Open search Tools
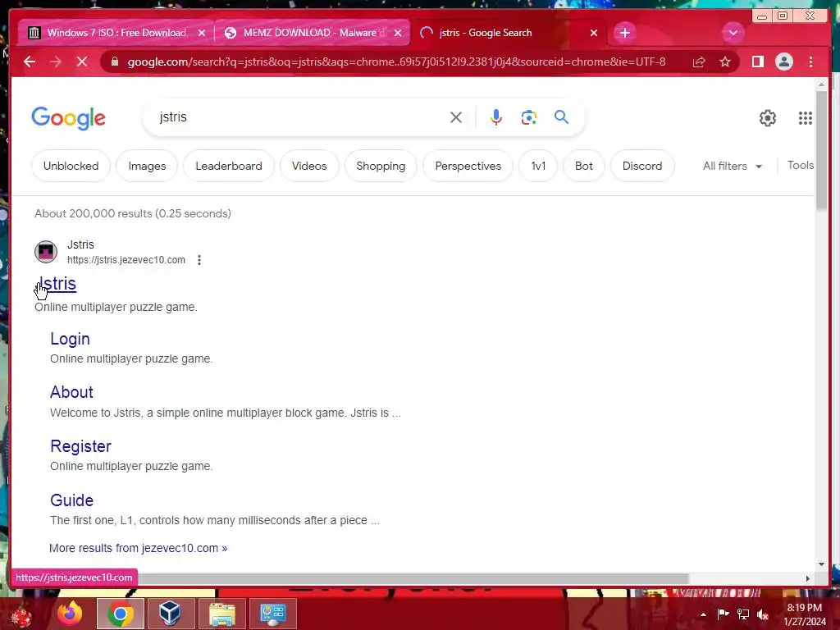This screenshot has height=630, width=840. (x=801, y=166)
